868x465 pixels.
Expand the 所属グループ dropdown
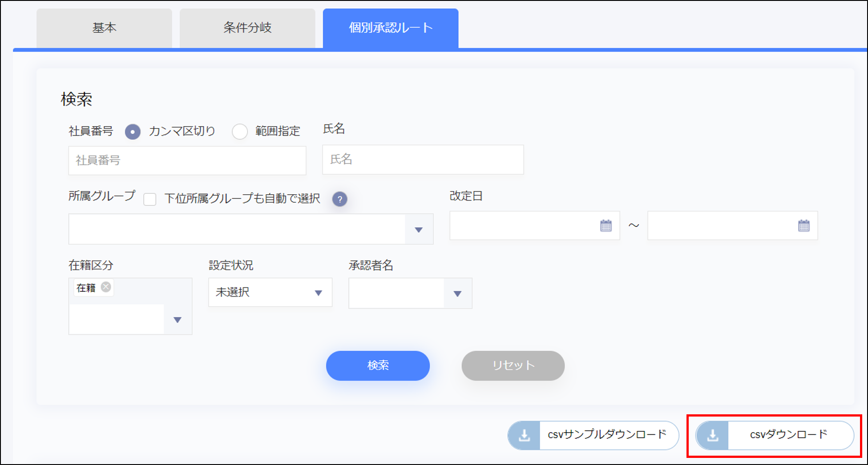pos(418,229)
